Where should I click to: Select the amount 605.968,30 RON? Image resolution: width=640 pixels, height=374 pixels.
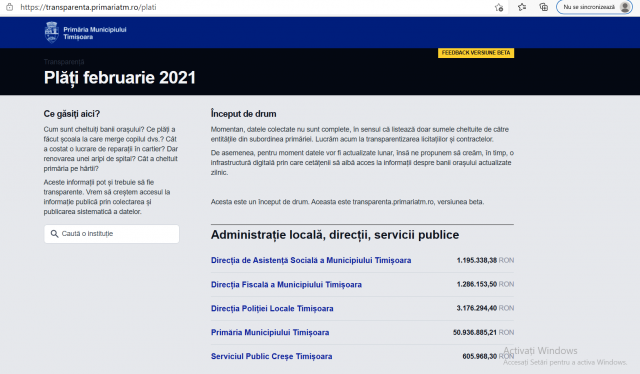pos(488,356)
